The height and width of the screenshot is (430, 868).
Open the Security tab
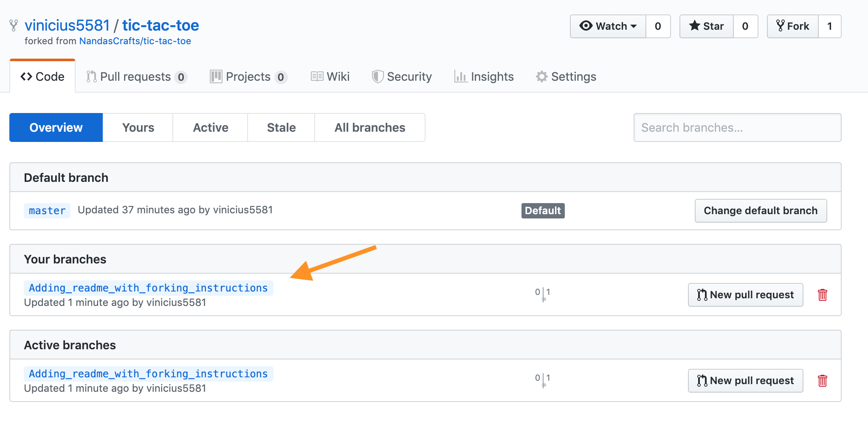click(402, 76)
